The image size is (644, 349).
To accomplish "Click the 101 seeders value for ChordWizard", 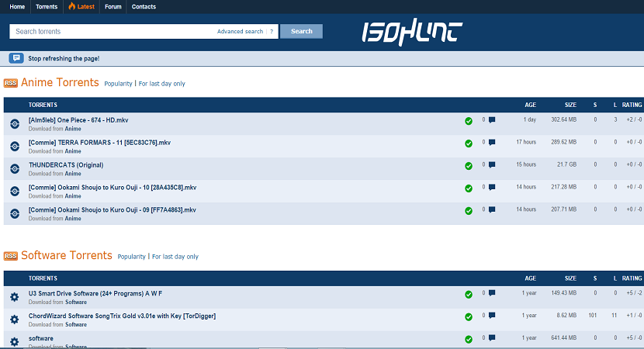I will [x=592, y=316].
